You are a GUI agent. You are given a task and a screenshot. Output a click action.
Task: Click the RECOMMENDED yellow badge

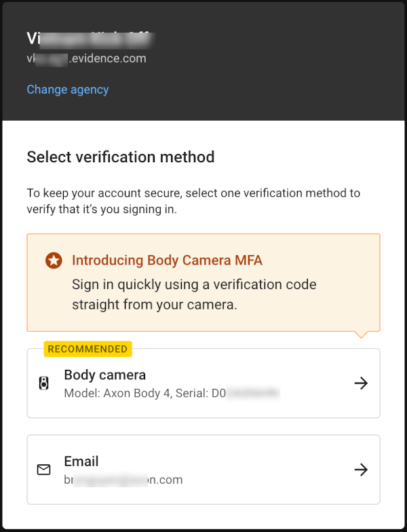[88, 349]
